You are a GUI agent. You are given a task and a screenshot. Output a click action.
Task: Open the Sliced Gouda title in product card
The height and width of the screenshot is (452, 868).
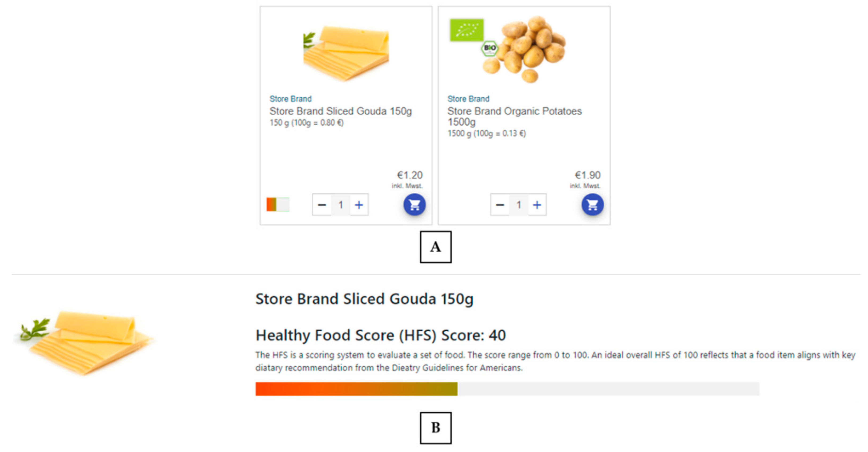click(340, 111)
